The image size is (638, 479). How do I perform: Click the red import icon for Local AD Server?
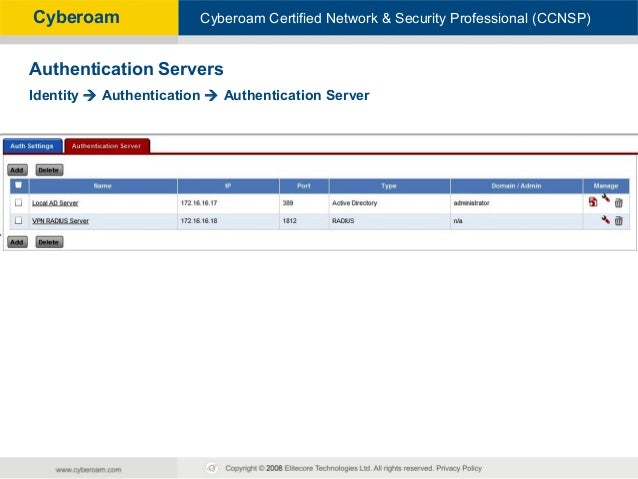point(593,202)
